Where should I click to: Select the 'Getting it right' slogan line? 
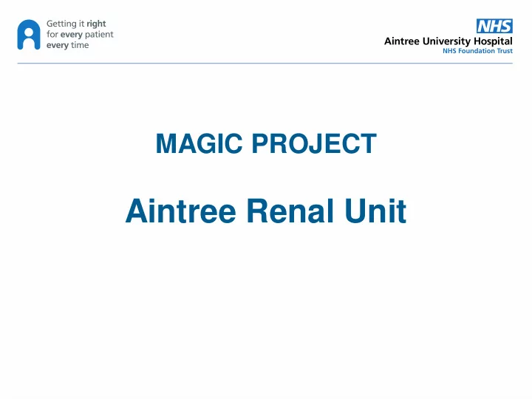pos(76,24)
